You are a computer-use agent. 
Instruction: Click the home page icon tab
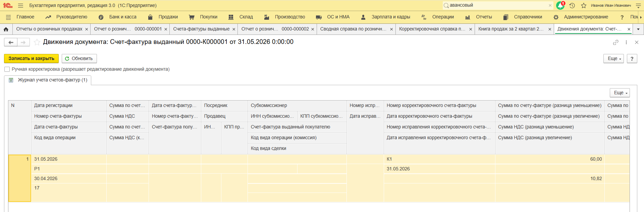coord(6,29)
